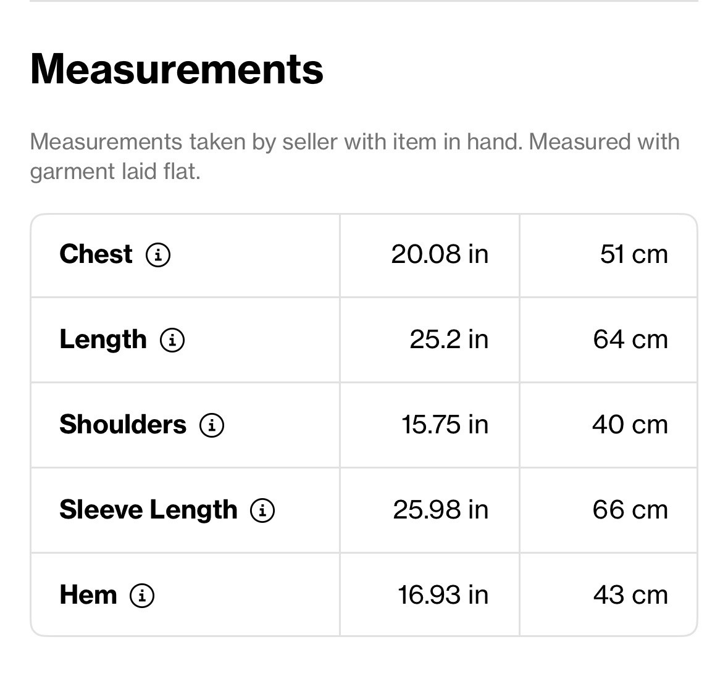Show info for Shoulders measurement
The height and width of the screenshot is (700, 728).
pos(212,425)
